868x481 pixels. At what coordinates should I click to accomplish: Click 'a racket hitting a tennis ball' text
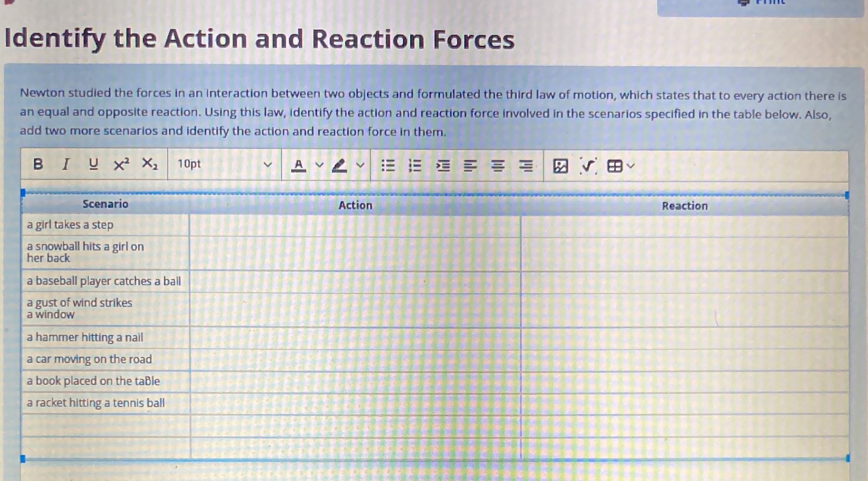pos(96,403)
